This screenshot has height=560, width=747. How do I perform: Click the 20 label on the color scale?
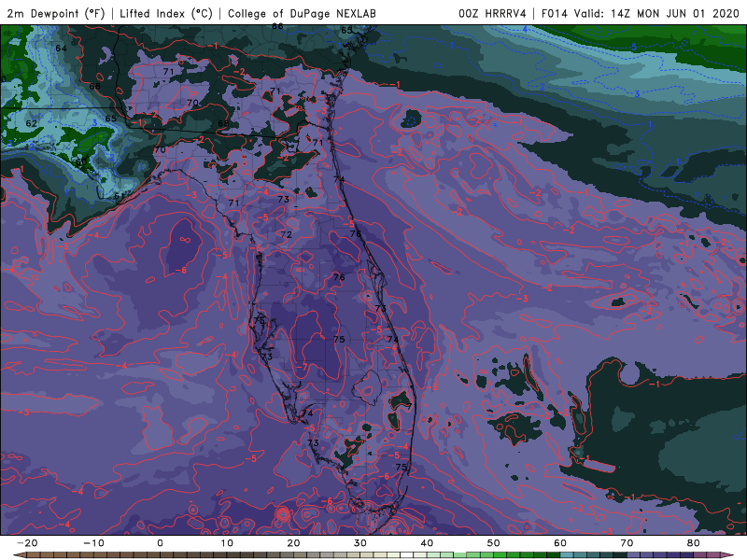click(x=293, y=543)
